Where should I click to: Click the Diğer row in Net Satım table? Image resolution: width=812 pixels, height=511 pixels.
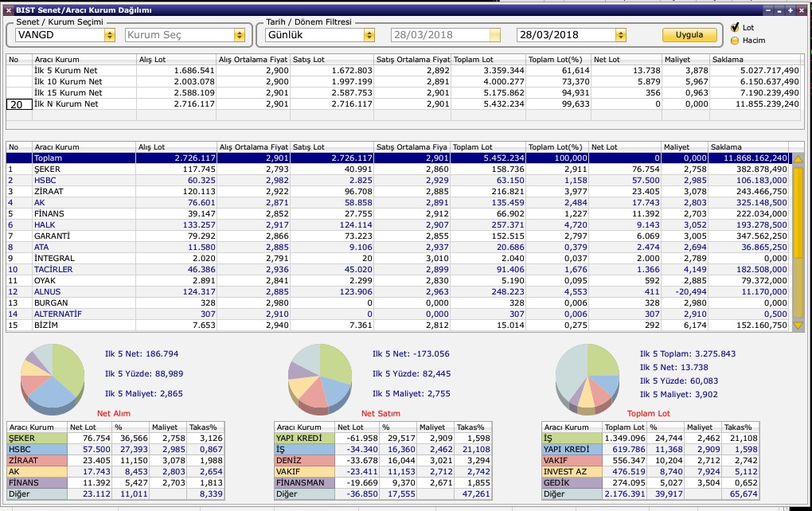[x=383, y=494]
